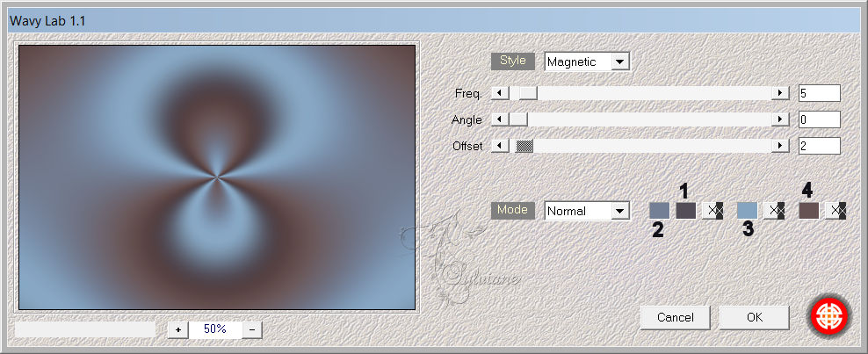
Task: Open the Style dropdown showing Magnetic
Action: click(x=587, y=61)
